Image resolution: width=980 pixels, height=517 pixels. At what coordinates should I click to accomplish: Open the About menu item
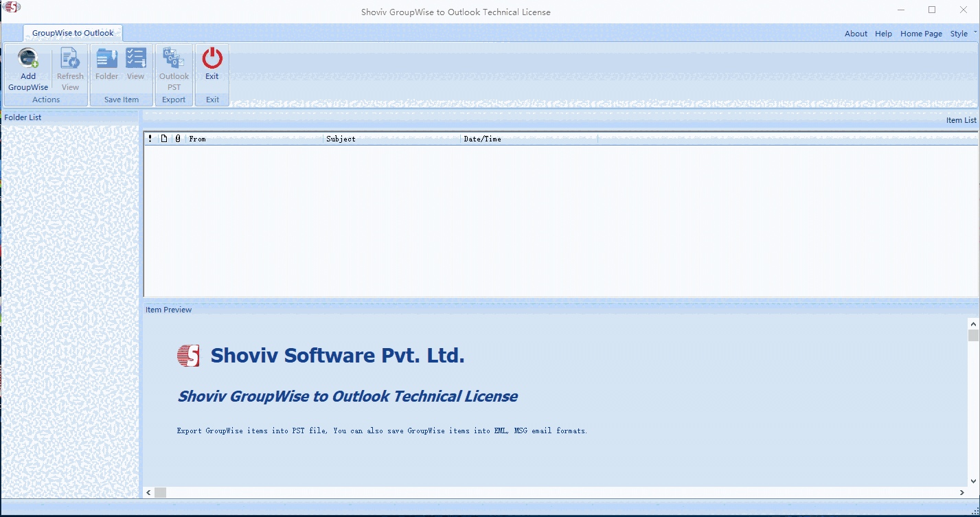856,34
